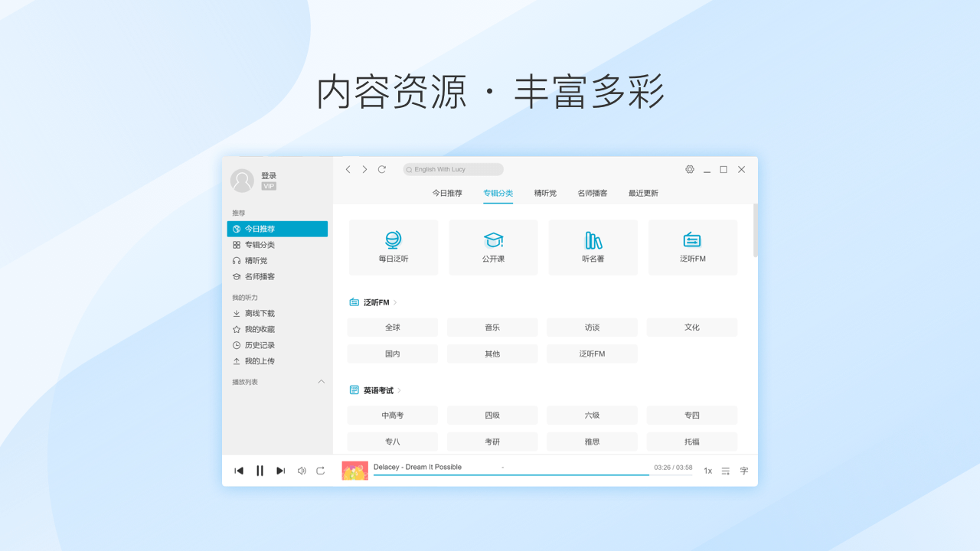
Task: Skip to the previous track
Action: click(x=239, y=471)
